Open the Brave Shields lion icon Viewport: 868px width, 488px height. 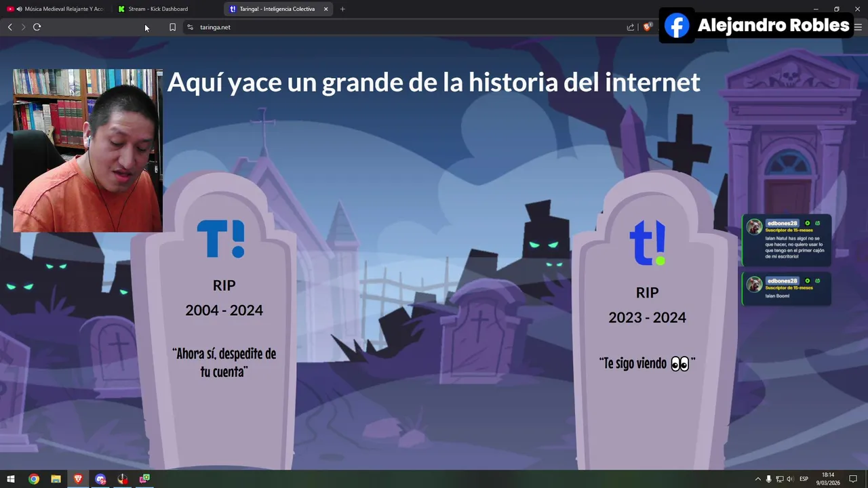coord(648,27)
